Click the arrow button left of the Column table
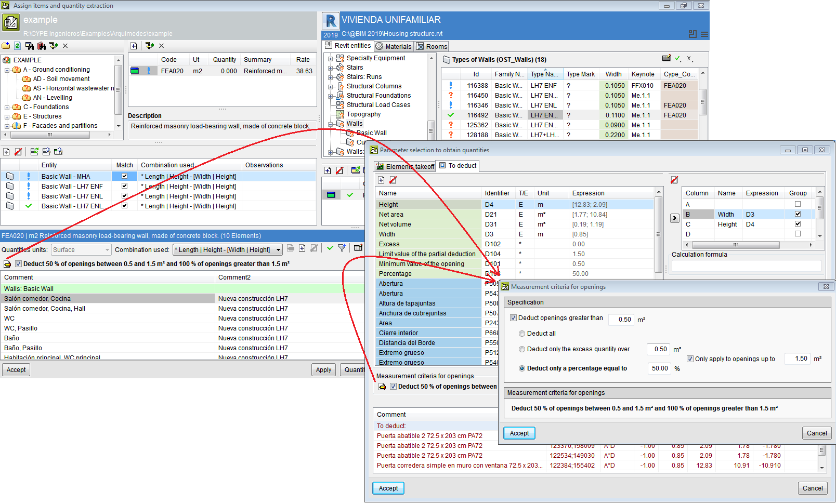 (675, 218)
